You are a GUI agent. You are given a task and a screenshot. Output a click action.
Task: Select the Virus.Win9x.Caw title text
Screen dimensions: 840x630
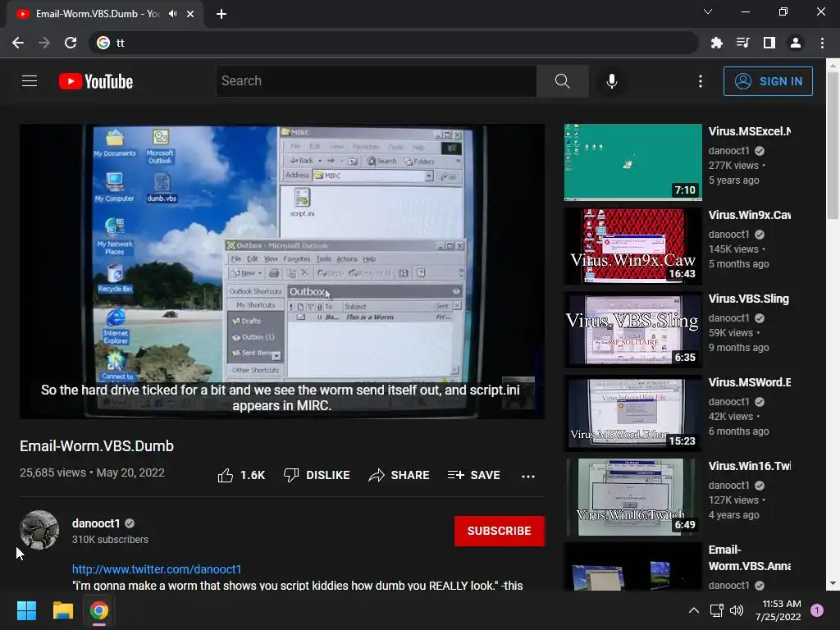click(x=750, y=215)
